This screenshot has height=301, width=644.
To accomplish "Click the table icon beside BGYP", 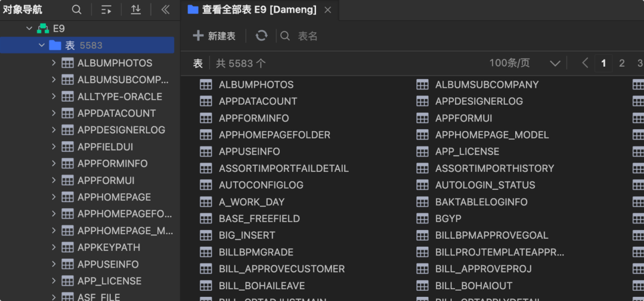I will tap(422, 219).
